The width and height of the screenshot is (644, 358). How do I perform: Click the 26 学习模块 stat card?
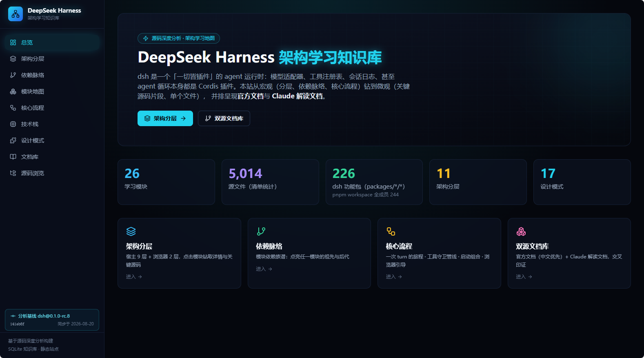(166, 182)
